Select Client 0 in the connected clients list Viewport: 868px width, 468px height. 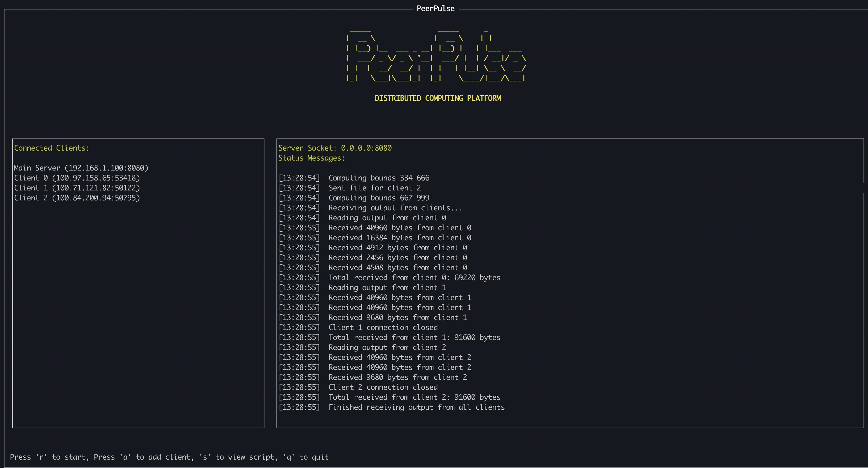click(x=77, y=178)
